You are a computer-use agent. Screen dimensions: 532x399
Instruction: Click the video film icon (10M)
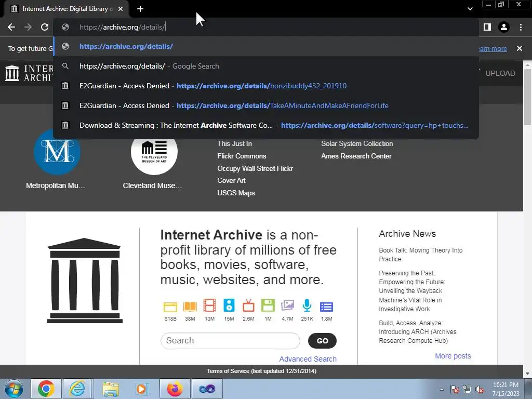tap(209, 305)
